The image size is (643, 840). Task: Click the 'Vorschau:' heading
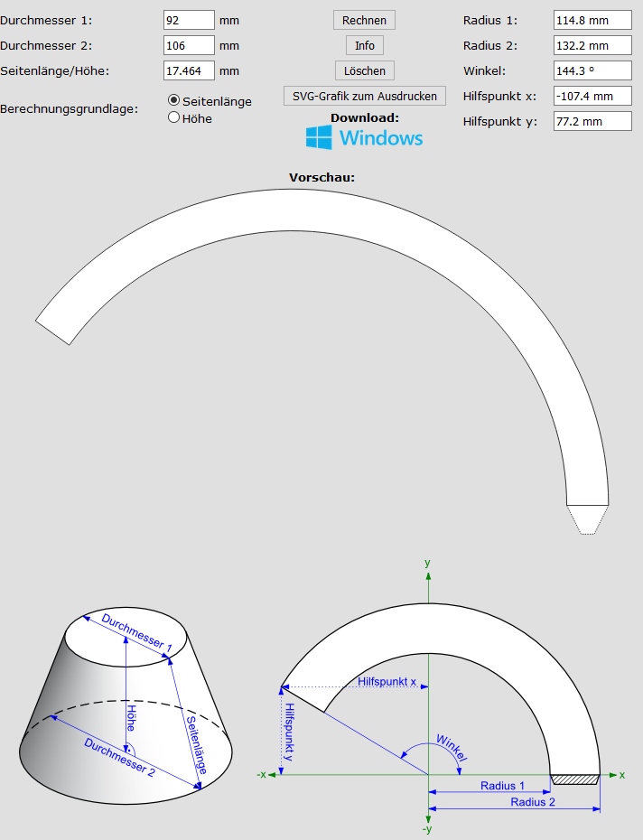coord(321,177)
